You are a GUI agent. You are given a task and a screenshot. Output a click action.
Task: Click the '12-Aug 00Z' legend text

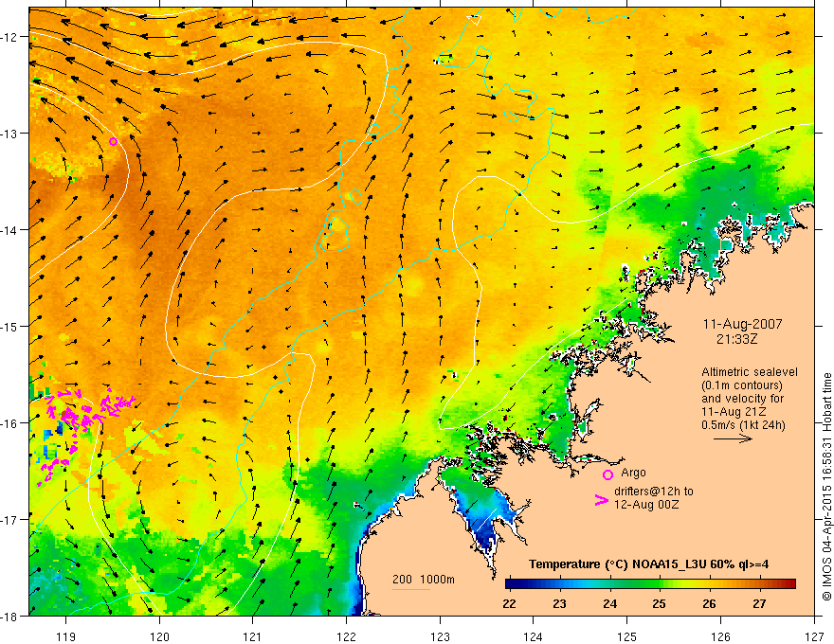646,505
